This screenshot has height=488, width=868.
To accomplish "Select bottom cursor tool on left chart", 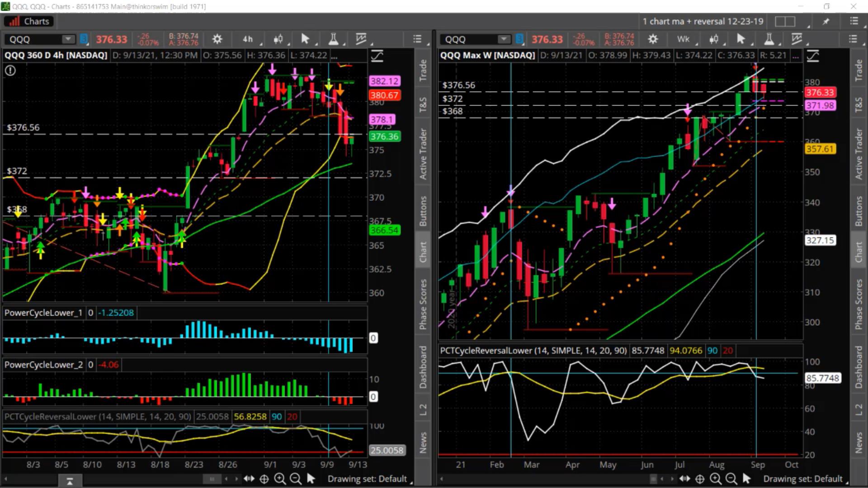I will pos(311,479).
